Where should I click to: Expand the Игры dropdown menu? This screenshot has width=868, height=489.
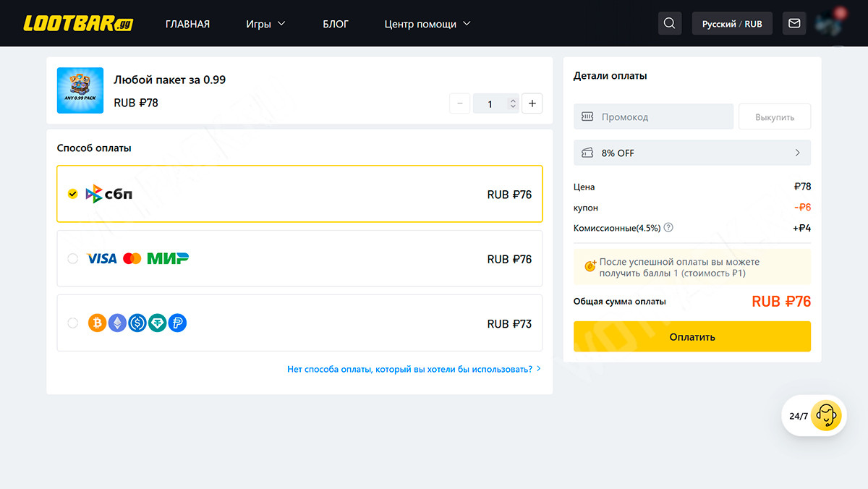coord(265,24)
